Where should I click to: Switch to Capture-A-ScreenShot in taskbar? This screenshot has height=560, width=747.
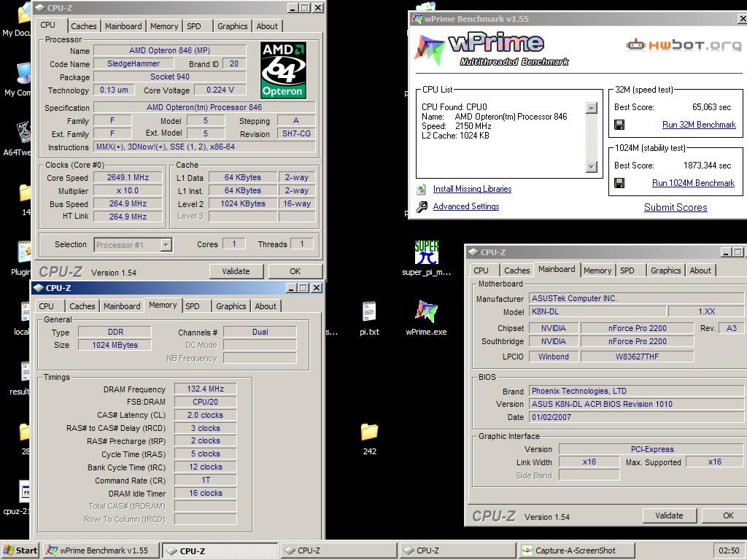pyautogui.click(x=576, y=551)
